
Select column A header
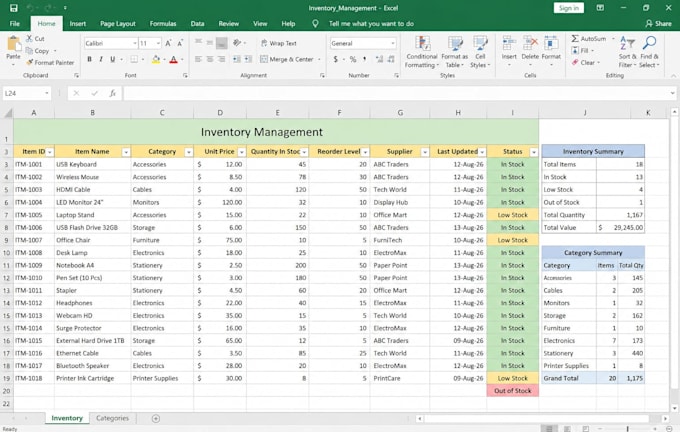pos(34,113)
